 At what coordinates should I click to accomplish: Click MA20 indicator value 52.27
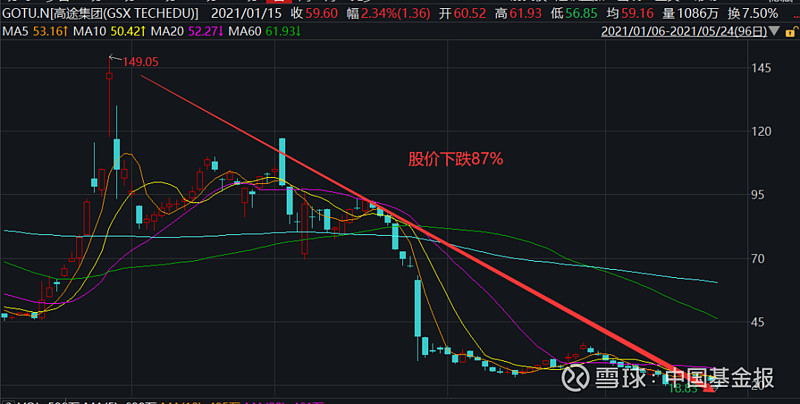(x=206, y=31)
